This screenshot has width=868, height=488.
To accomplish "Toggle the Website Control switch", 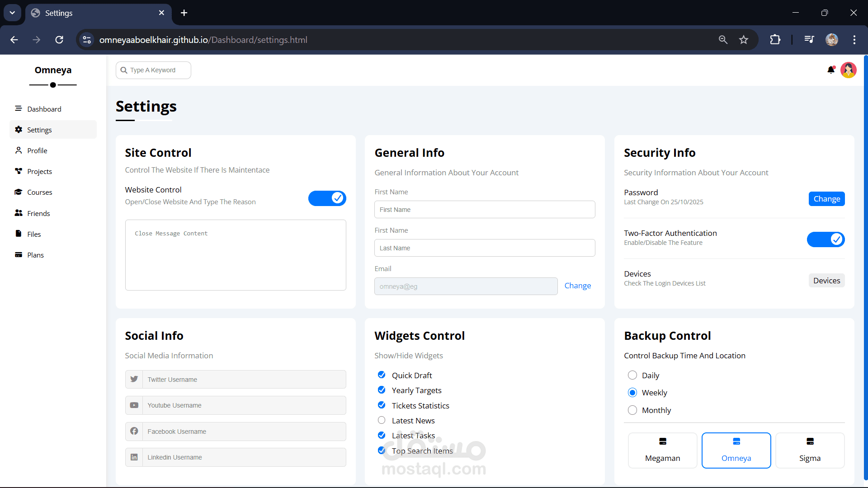I will (327, 198).
